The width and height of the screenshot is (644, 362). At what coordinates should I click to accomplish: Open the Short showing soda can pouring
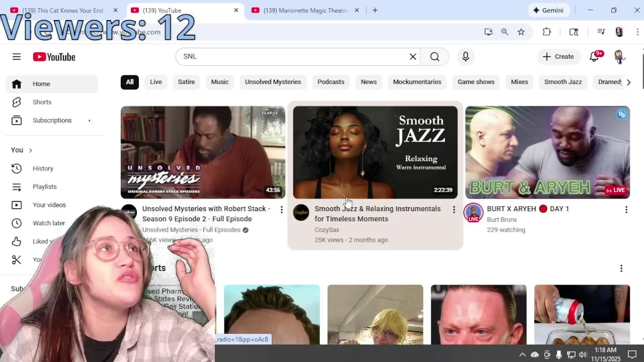(582, 315)
